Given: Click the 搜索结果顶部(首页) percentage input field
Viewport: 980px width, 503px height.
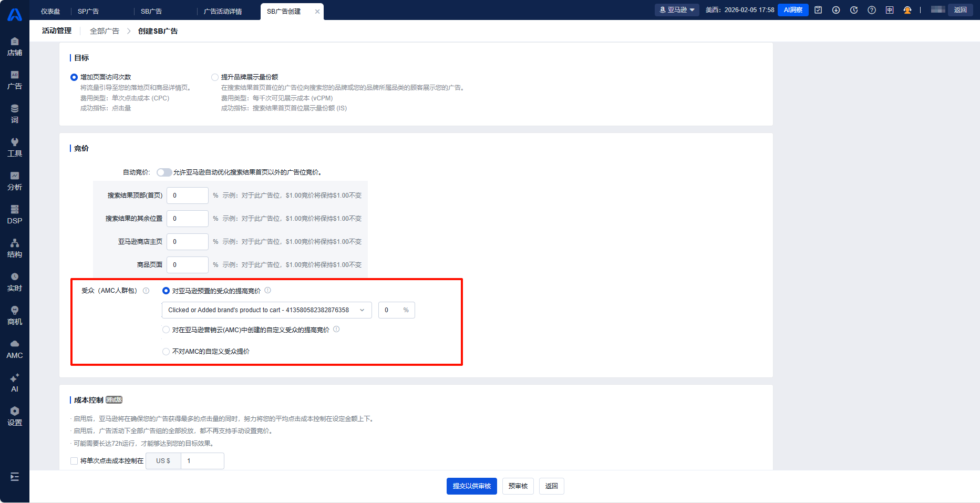Looking at the screenshot, I should [188, 196].
